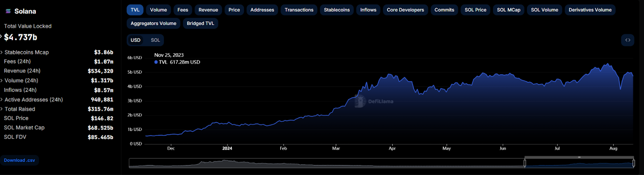Viewport: 644px width, 175px height.
Task: Click the 6b USD y-axis label
Action: point(134,58)
